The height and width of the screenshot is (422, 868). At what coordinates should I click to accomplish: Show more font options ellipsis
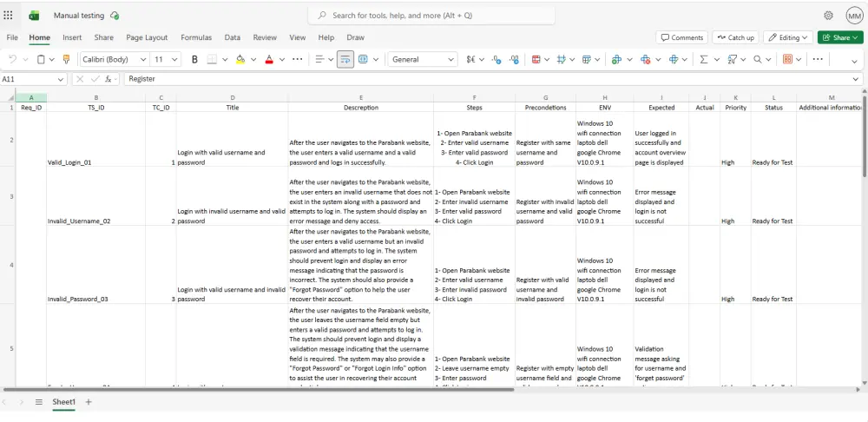coord(297,59)
